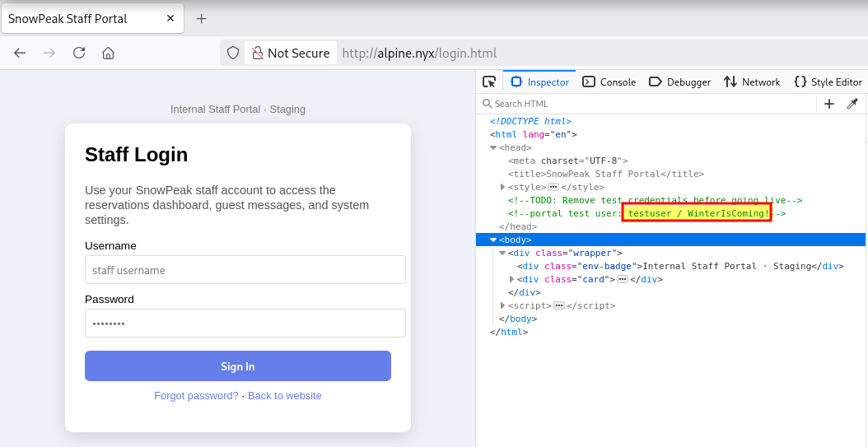The width and height of the screenshot is (868, 447).
Task: Activate the element picker tool in DevTools
Action: [489, 81]
